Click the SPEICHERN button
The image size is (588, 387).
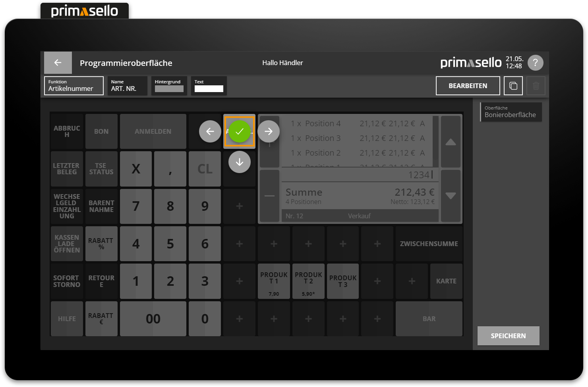pos(508,336)
